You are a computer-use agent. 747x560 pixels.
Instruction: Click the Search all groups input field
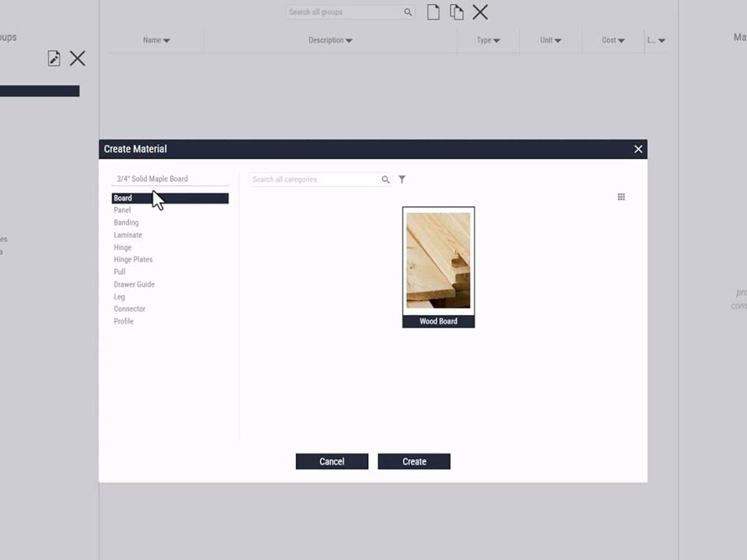pos(342,12)
